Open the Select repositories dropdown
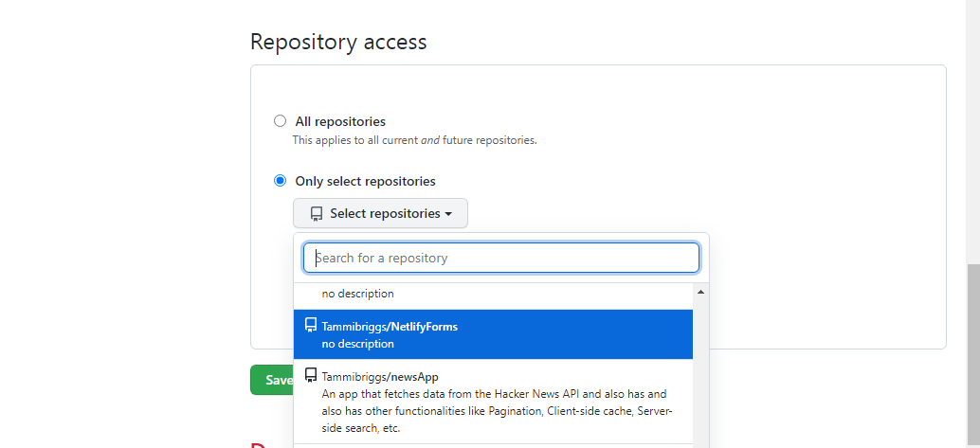Image resolution: width=980 pixels, height=448 pixels. 380,214
